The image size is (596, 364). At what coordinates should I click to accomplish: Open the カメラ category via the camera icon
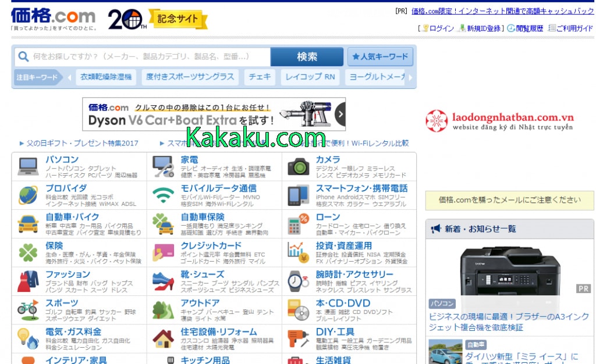tap(298, 166)
